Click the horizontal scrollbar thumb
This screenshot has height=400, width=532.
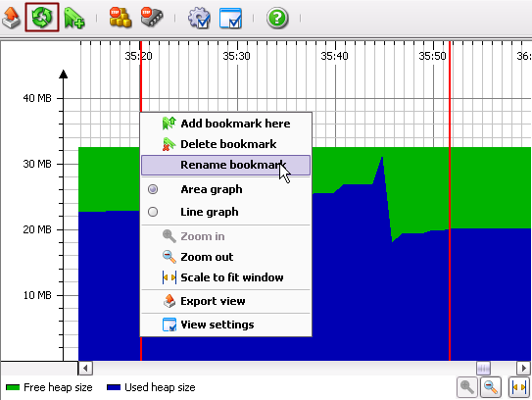coord(483,368)
